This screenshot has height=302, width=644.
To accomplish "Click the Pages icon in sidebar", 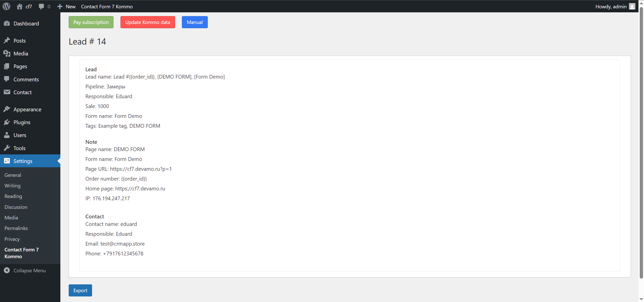I will pyautogui.click(x=7, y=66).
